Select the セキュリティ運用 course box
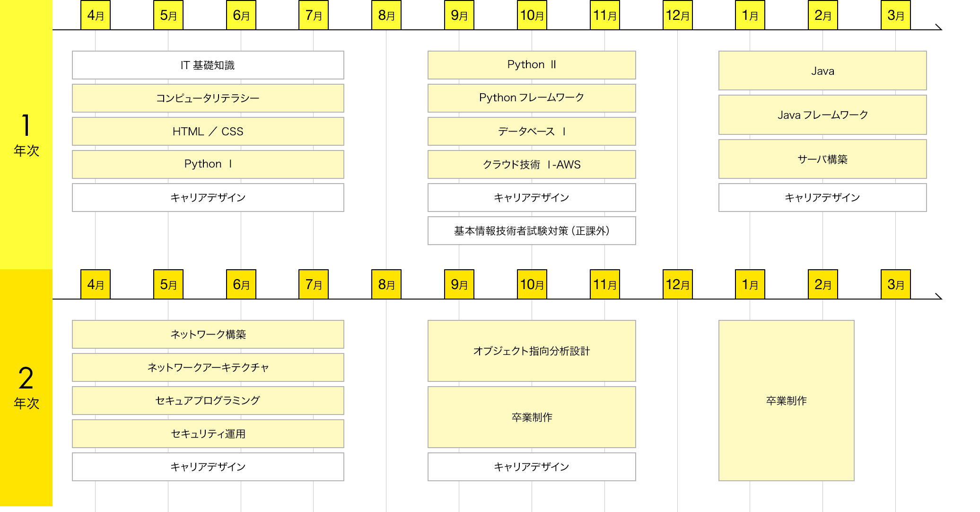The height and width of the screenshot is (512, 980). click(x=208, y=434)
